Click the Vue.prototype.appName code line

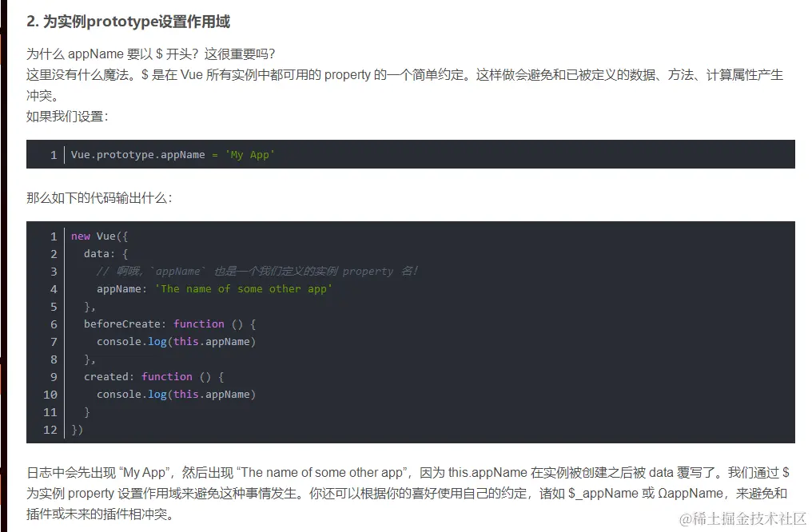137,154
